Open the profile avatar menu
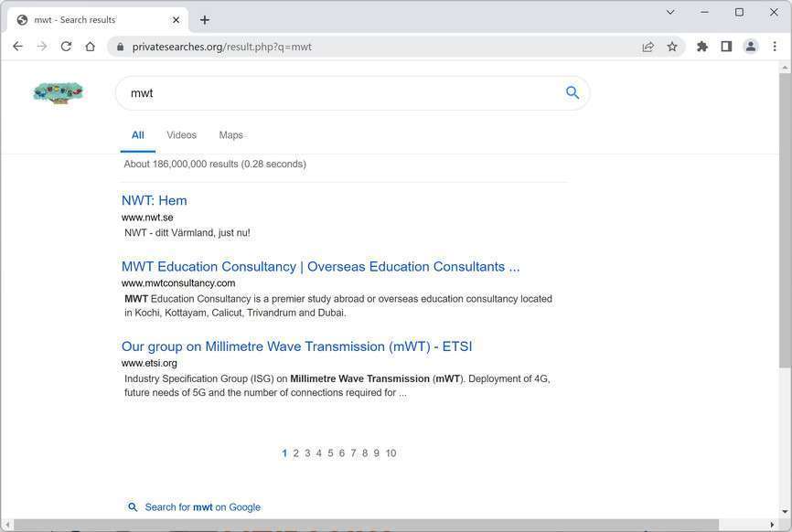 751,47
